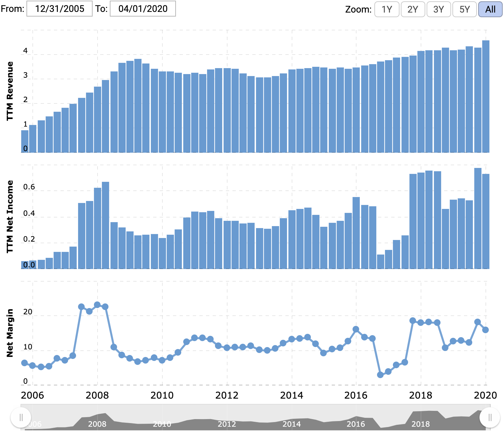504x431 pixels.
Task: Click the last Net Margin data point
Action: [485, 330]
